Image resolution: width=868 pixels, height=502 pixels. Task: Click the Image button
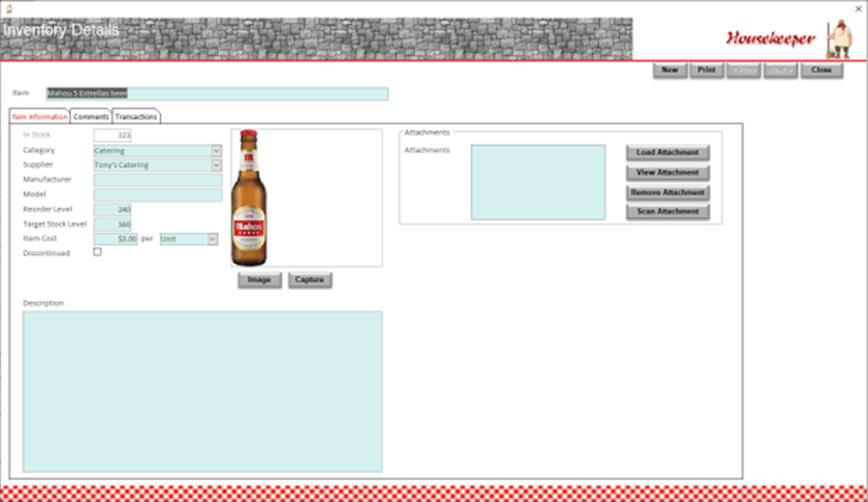click(x=259, y=280)
